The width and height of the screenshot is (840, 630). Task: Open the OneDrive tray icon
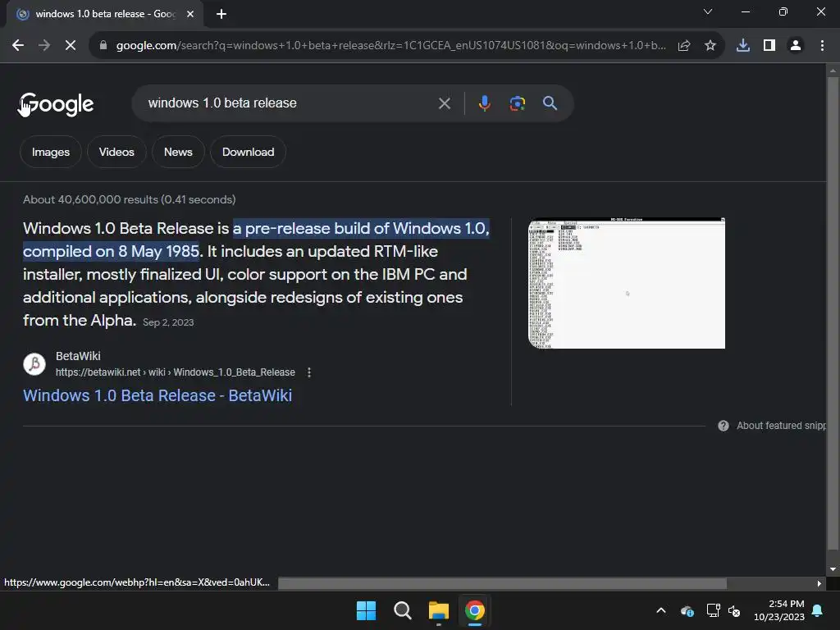coord(687,610)
